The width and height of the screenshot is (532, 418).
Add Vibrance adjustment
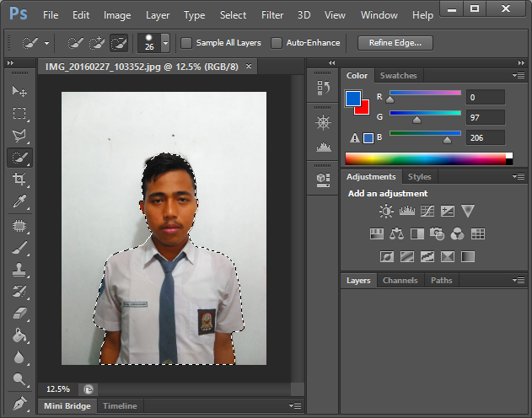468,212
